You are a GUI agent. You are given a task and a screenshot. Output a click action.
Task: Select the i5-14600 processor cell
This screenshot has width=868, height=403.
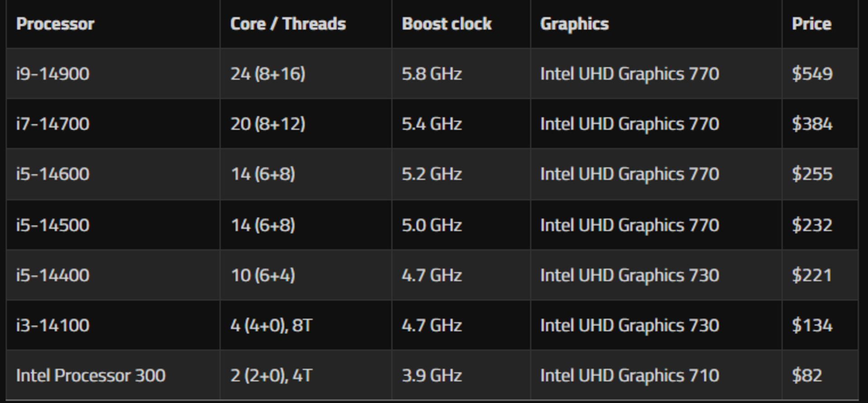[113, 174]
